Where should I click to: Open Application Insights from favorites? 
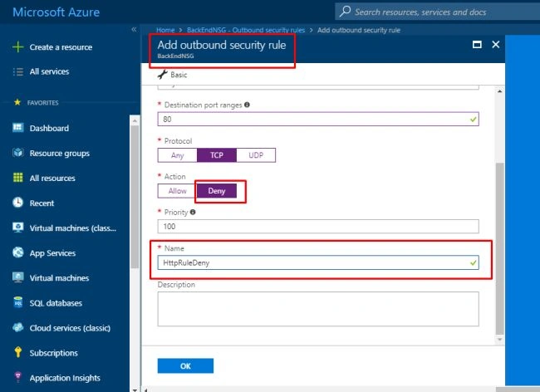[x=65, y=378]
